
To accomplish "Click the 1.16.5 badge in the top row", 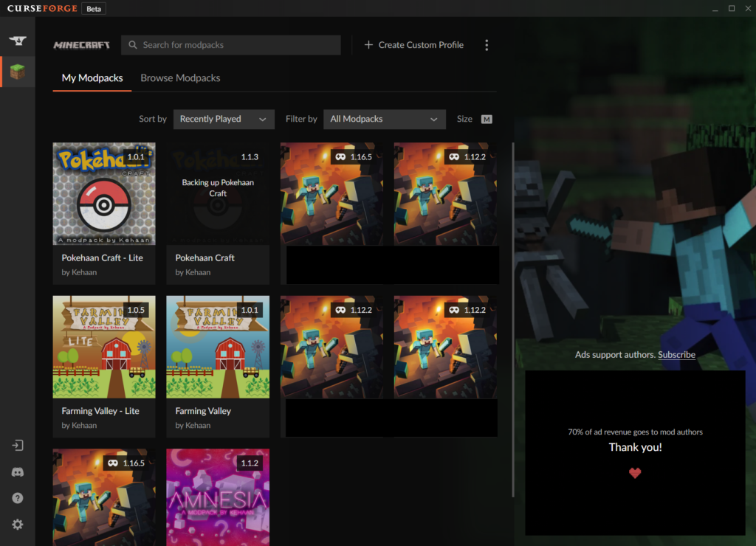I will pyautogui.click(x=354, y=157).
